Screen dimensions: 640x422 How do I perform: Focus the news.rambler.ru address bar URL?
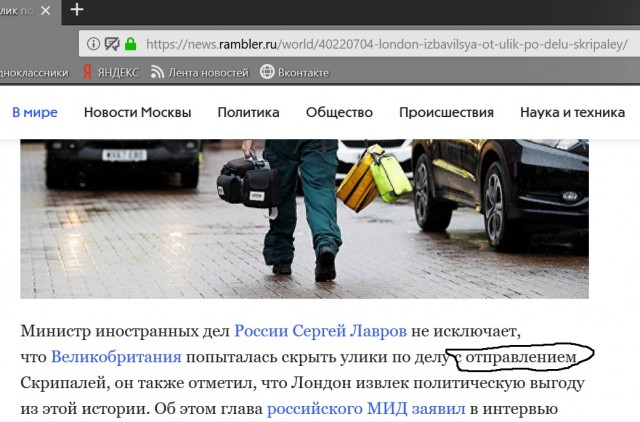pos(387,44)
